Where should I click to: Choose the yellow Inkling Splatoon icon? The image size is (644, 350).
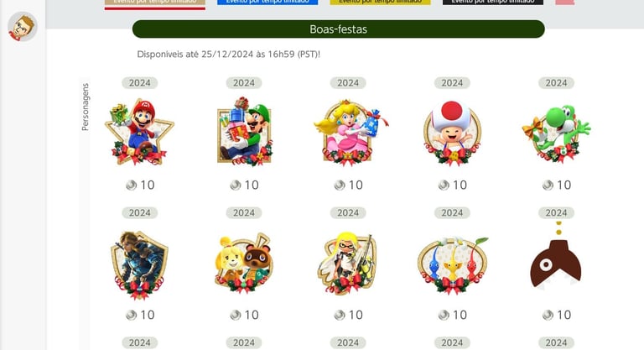pos(348,264)
